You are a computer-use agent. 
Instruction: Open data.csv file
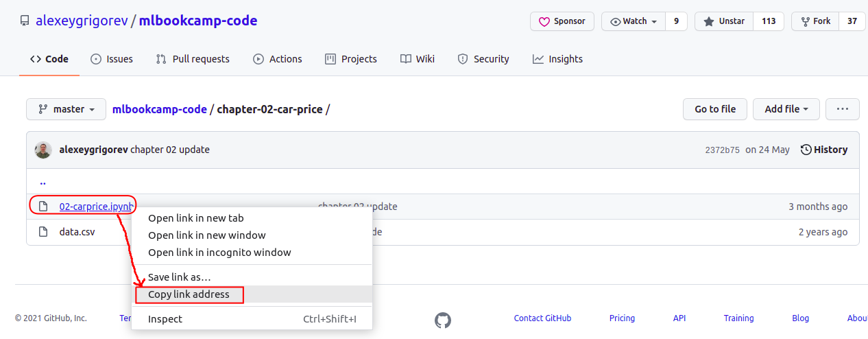pos(77,232)
